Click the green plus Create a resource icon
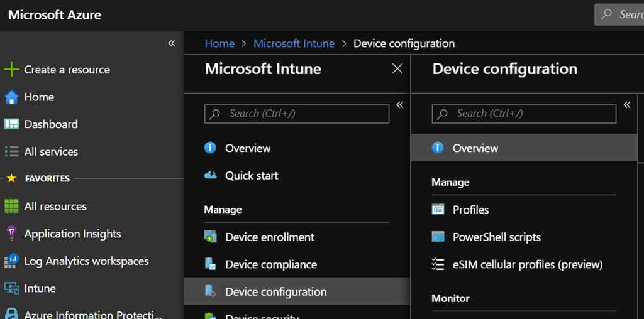 coord(11,70)
